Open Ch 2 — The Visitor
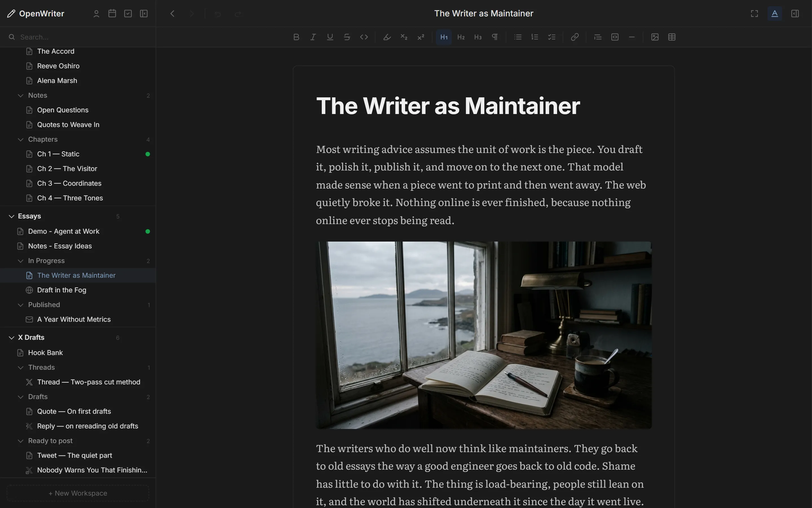Viewport: 812px width, 508px height. coord(78,169)
